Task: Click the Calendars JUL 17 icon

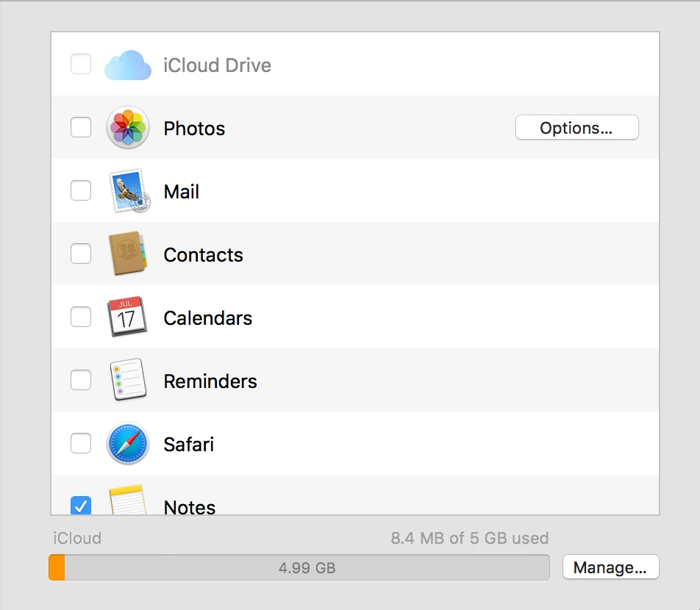Action: coord(126,316)
